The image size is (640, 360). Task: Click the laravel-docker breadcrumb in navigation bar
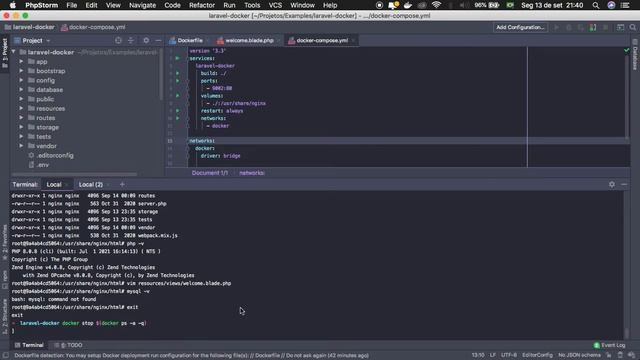point(29,27)
